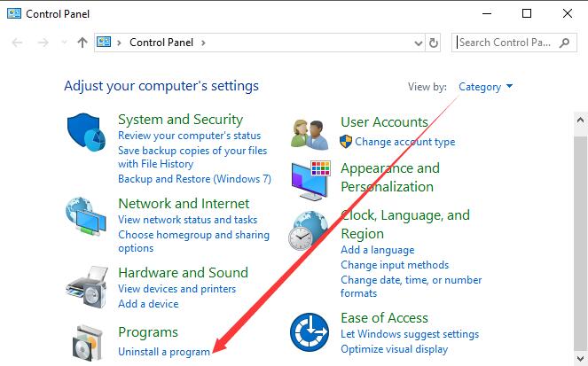Screen dimensions: 588x366
Task: Go forward using the Forward arrow
Action: 43,43
